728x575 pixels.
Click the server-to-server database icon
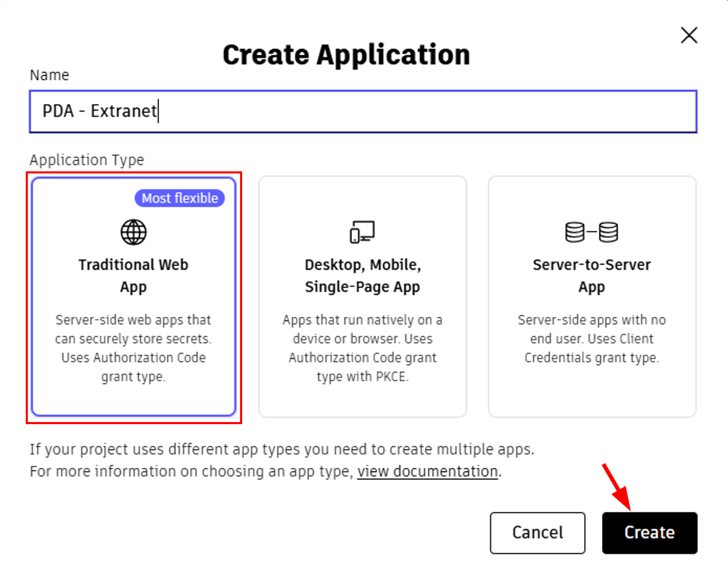(x=591, y=232)
